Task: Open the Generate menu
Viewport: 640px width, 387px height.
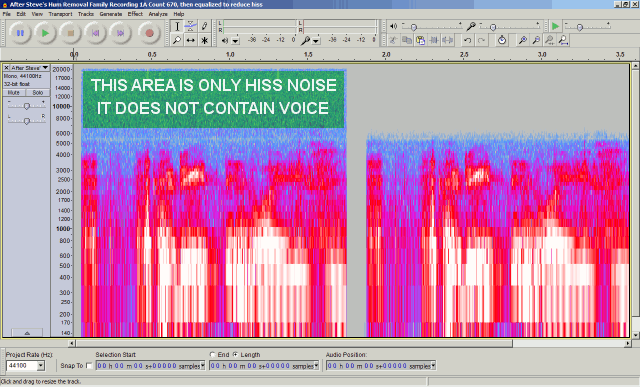Action: point(111,14)
